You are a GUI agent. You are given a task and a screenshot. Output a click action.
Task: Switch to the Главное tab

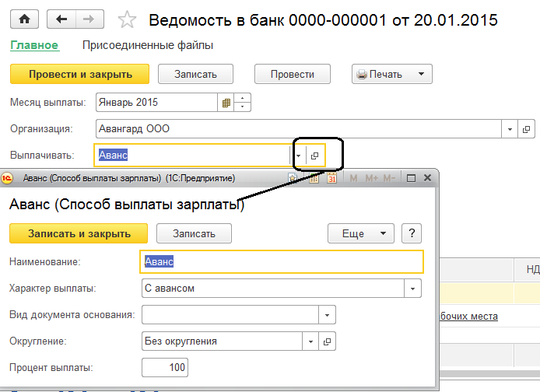34,45
